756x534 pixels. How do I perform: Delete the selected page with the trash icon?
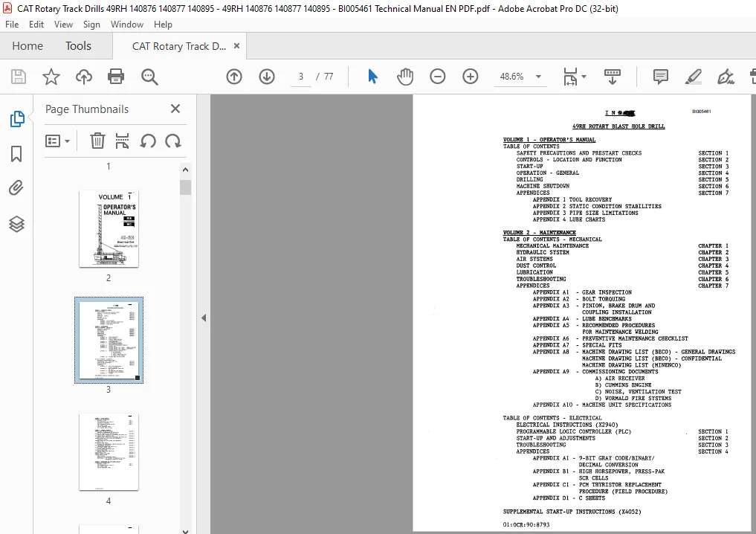coord(97,141)
